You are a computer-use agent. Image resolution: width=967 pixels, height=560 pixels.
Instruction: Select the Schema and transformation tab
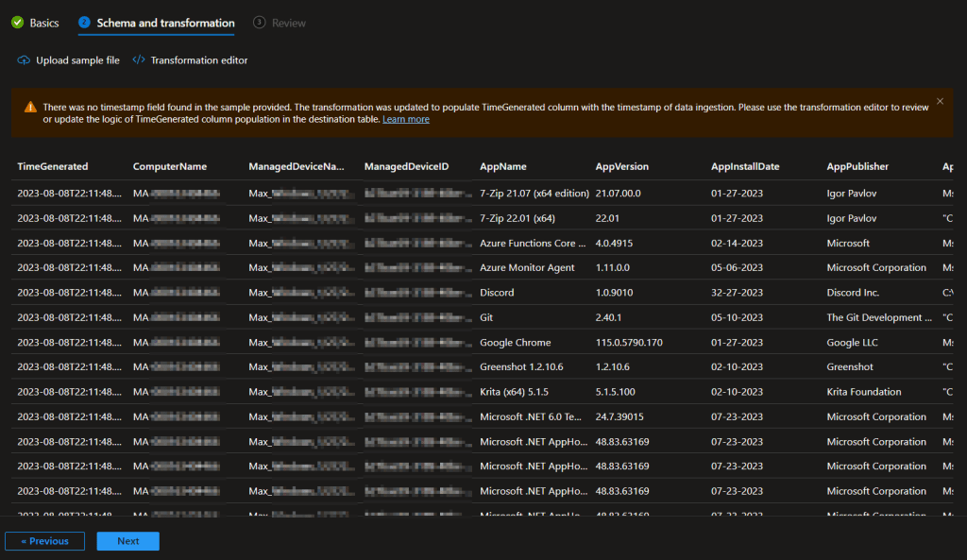click(165, 23)
